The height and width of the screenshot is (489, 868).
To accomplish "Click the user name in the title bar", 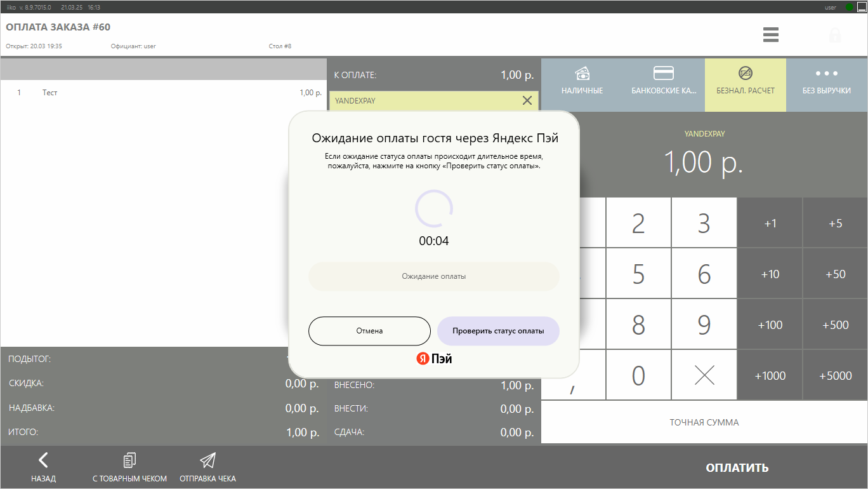I will [831, 8].
